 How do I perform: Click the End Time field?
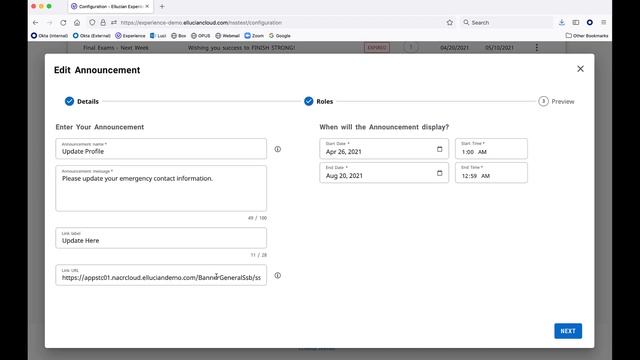491,173
